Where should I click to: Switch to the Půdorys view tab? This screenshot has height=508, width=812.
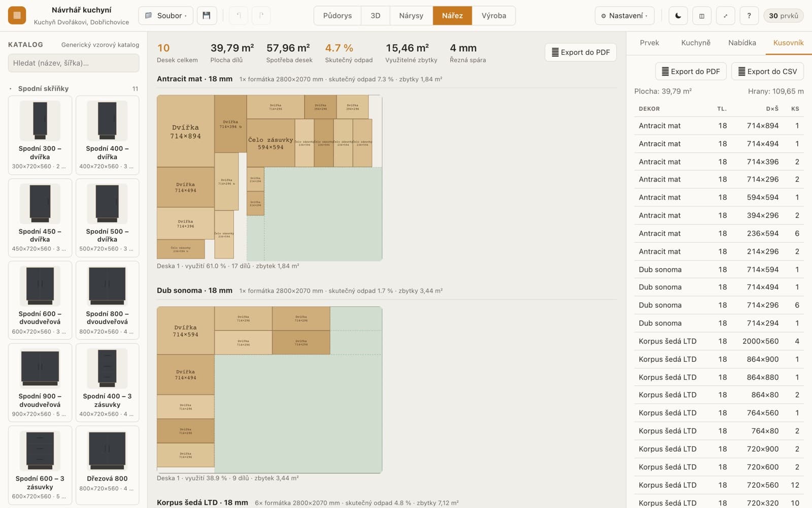click(337, 16)
